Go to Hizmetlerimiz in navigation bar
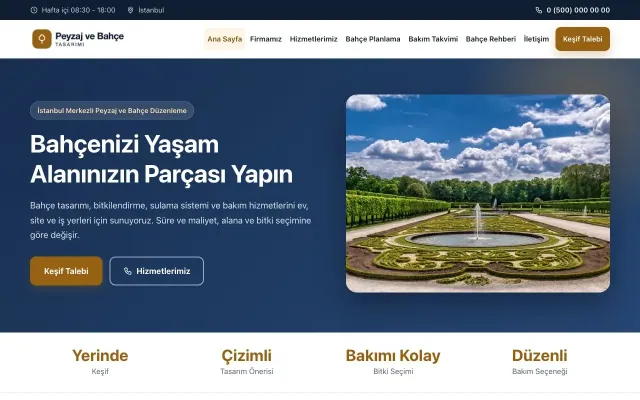This screenshot has width=640, height=400. click(x=313, y=39)
